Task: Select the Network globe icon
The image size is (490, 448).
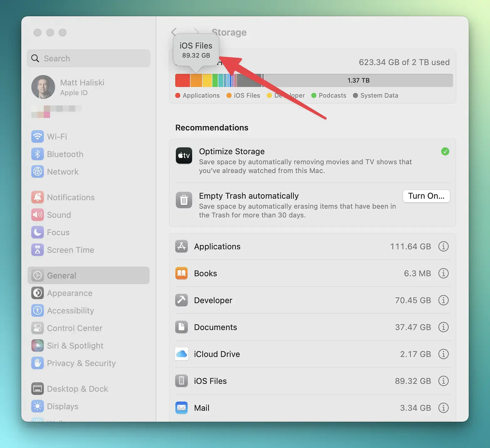Action: click(x=38, y=171)
